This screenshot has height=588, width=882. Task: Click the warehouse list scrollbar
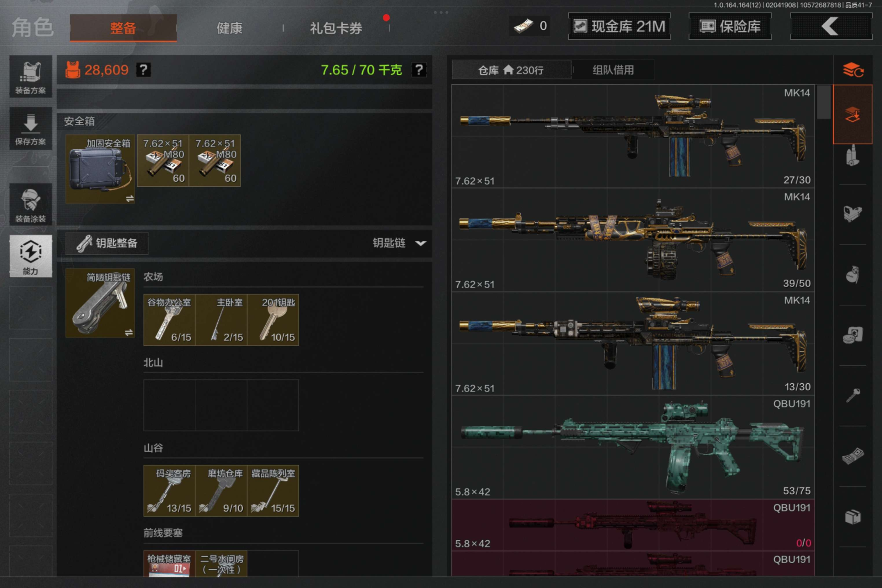823,103
